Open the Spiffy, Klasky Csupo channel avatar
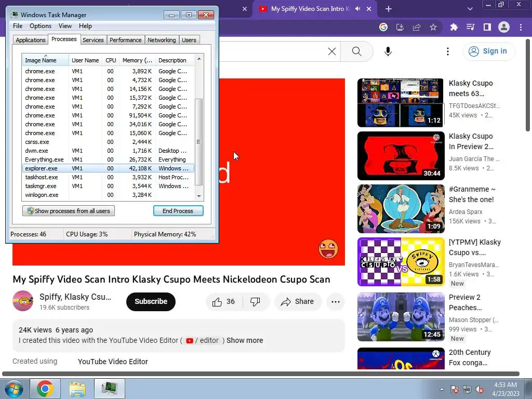 click(23, 301)
